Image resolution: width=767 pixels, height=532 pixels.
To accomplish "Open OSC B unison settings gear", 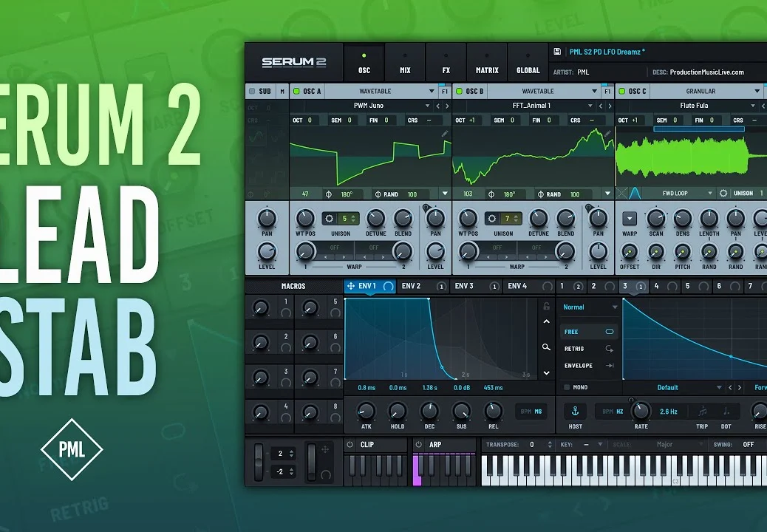I will pos(491,219).
